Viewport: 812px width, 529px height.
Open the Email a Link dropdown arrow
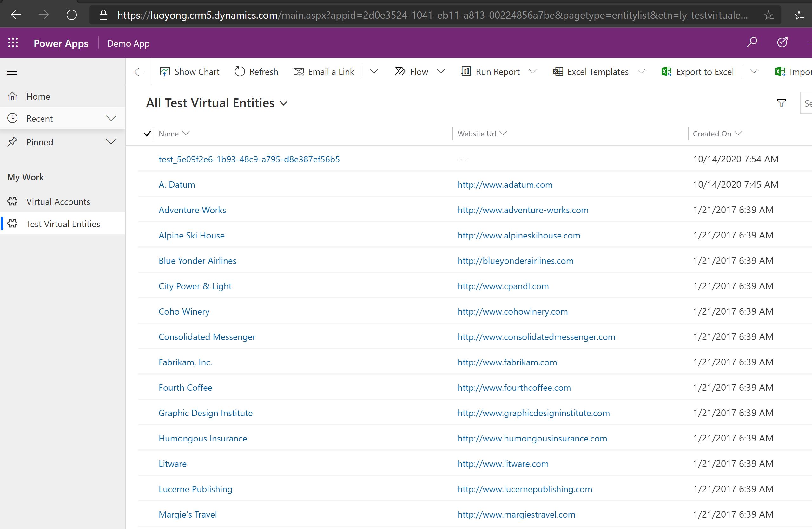(x=374, y=72)
